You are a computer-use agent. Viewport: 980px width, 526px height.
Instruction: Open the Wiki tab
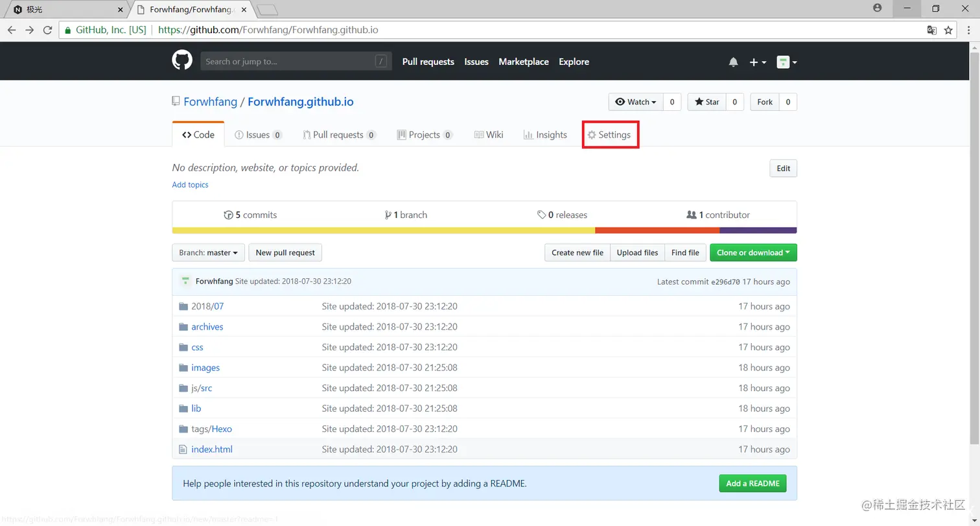pyautogui.click(x=489, y=135)
